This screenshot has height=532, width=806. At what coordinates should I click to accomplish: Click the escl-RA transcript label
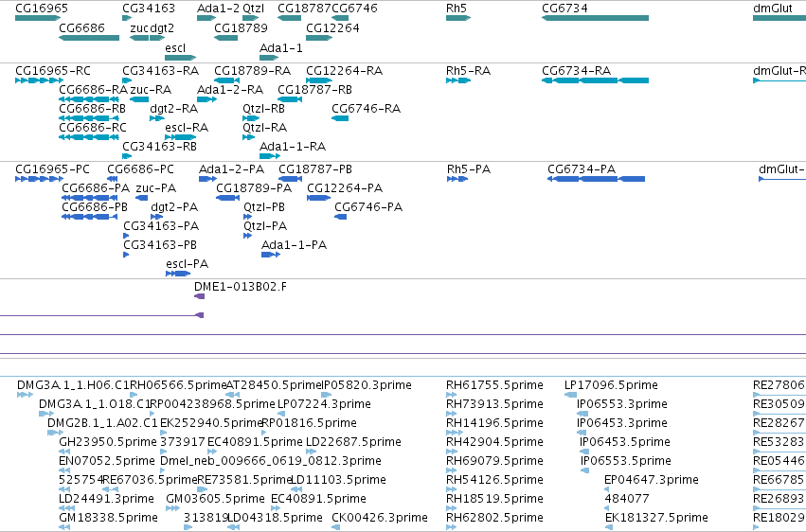187,128
